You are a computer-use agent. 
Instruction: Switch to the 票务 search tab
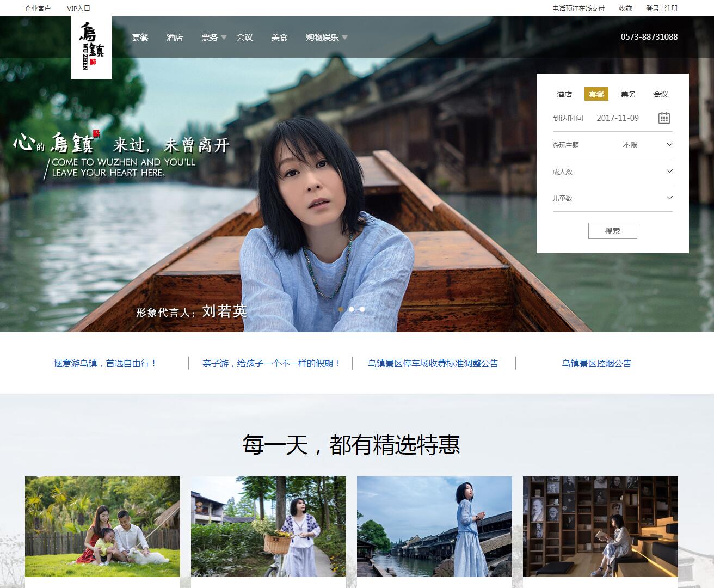tap(629, 94)
